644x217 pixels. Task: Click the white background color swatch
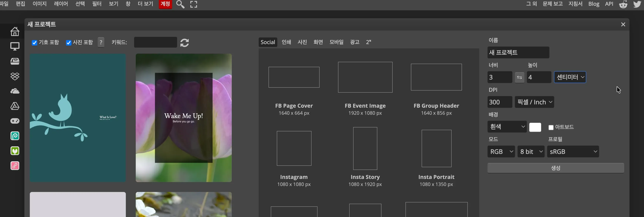pos(535,127)
